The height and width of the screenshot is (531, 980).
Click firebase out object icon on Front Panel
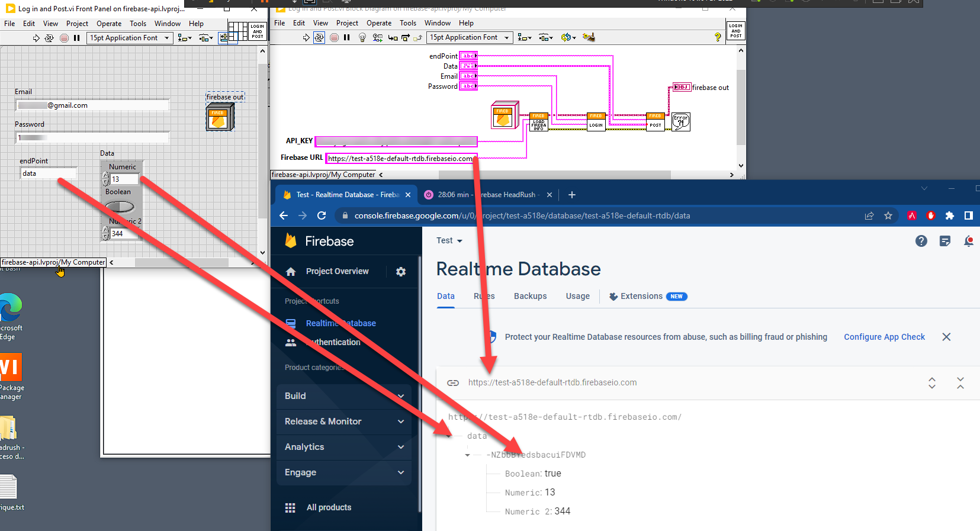point(220,117)
